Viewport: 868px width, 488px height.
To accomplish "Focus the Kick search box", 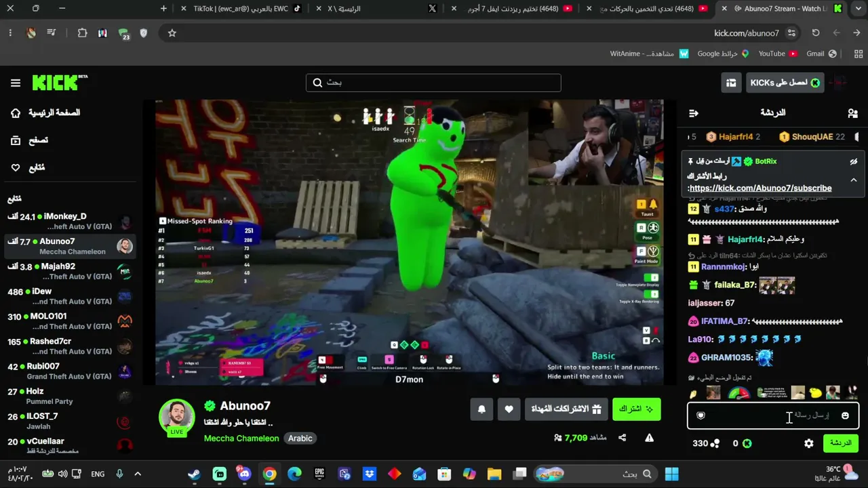I will click(433, 83).
